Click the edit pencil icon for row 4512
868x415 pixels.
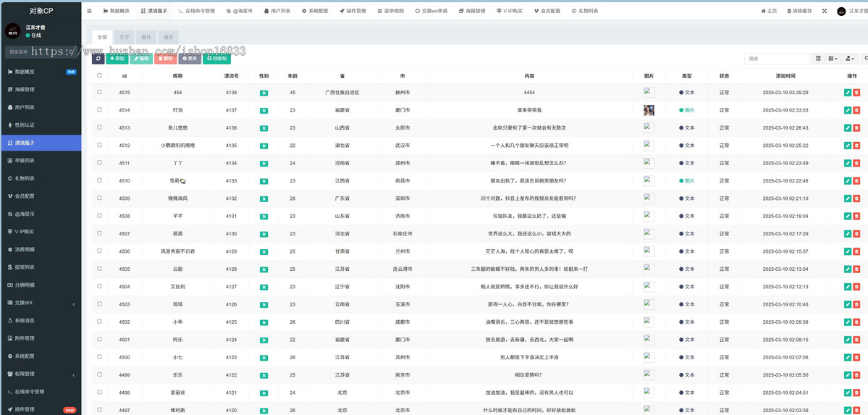pos(848,146)
